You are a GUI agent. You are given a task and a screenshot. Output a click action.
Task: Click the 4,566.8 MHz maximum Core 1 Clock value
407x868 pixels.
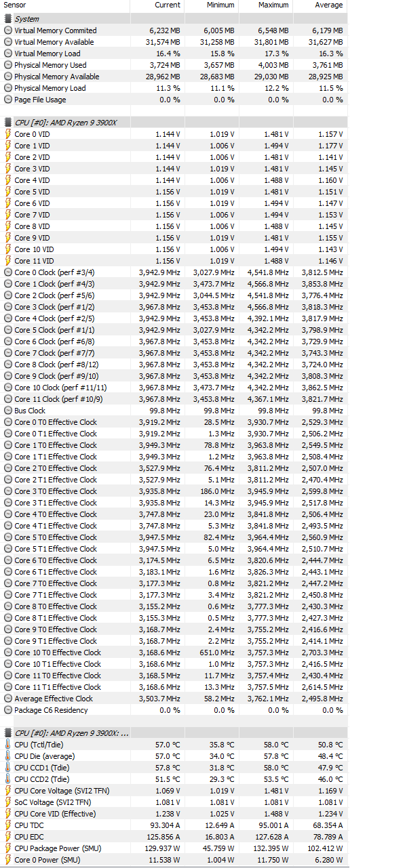click(268, 284)
